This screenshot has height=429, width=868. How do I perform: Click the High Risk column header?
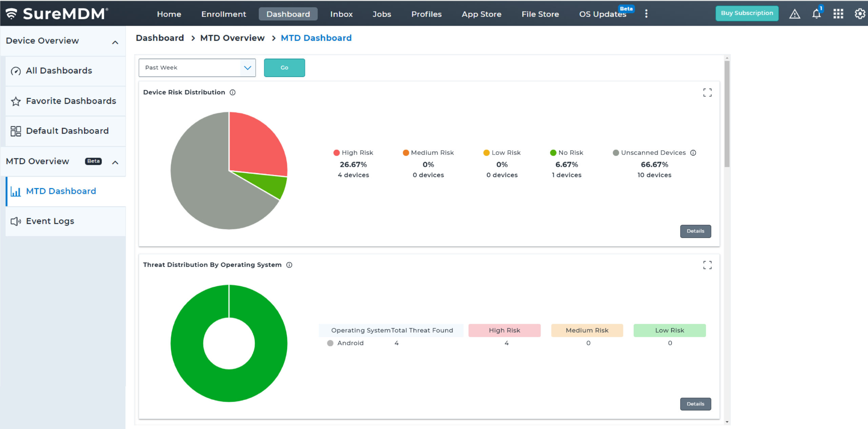tap(505, 330)
